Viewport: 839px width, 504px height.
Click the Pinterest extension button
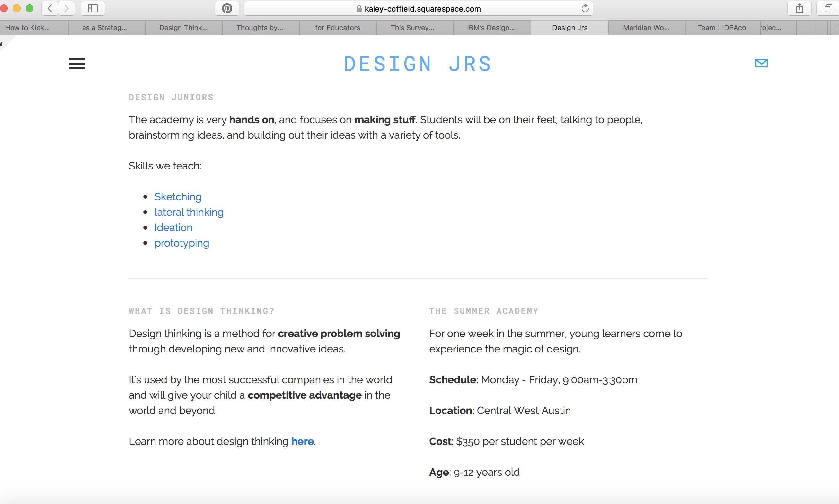(x=227, y=8)
